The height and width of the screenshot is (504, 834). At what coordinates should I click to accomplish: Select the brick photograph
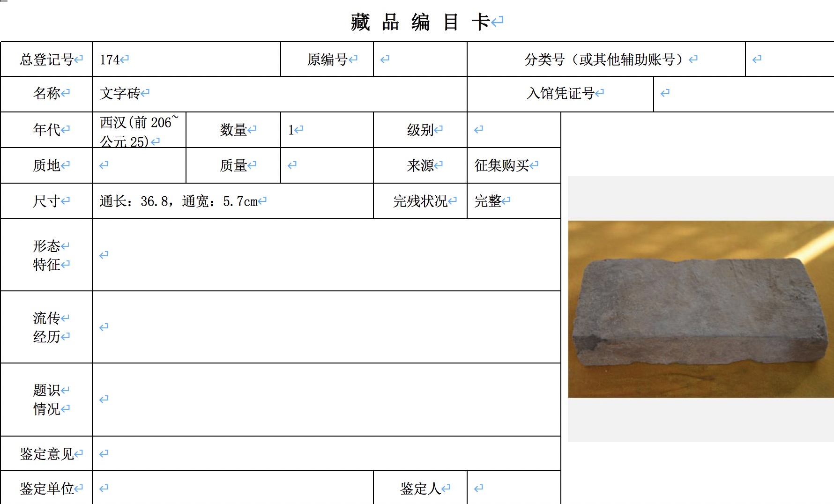click(701, 309)
